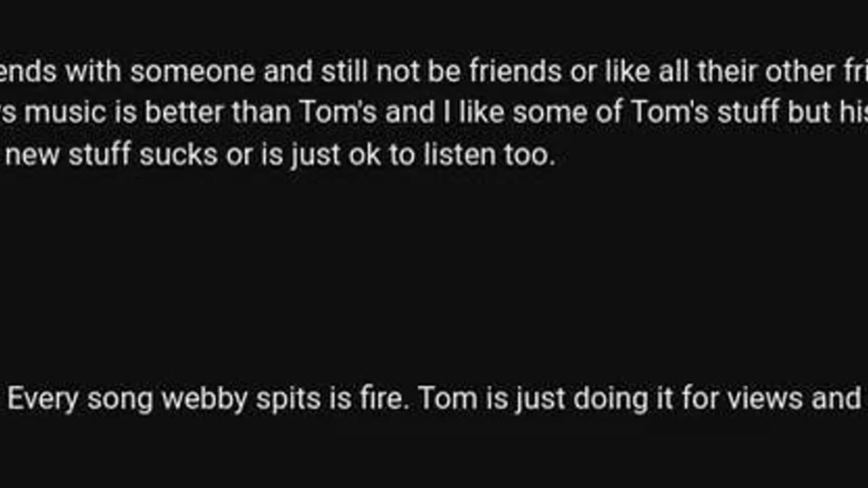Click the phrase "better than"
This screenshot has height=488, width=868.
click(x=218, y=113)
